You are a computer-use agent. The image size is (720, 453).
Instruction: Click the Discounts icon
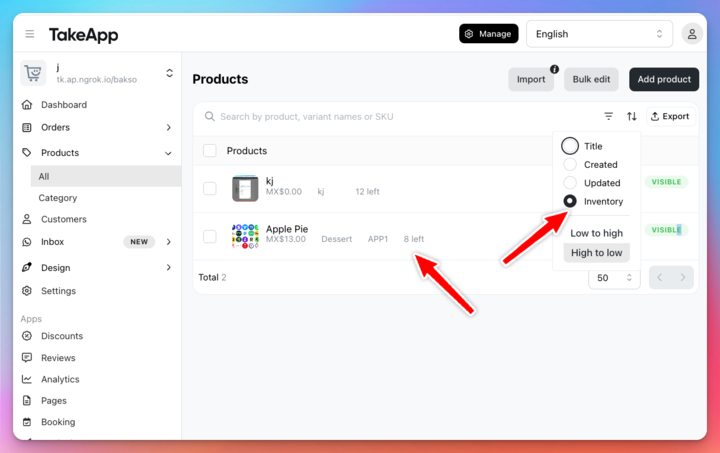pyautogui.click(x=27, y=336)
